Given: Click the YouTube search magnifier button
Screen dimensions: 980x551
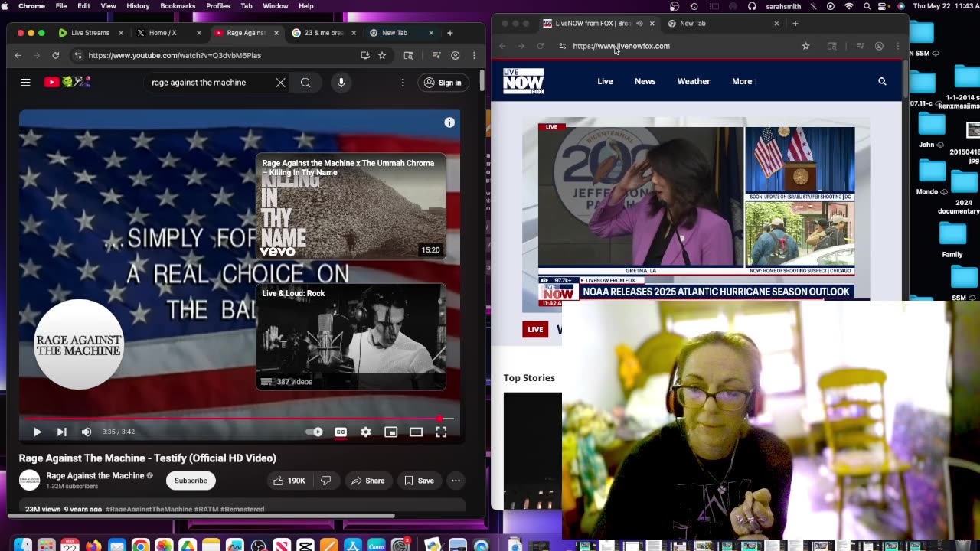Looking at the screenshot, I should pyautogui.click(x=305, y=83).
